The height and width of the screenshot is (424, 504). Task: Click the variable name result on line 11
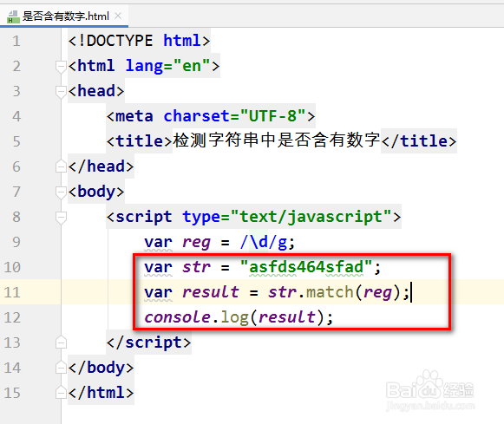click(x=210, y=292)
